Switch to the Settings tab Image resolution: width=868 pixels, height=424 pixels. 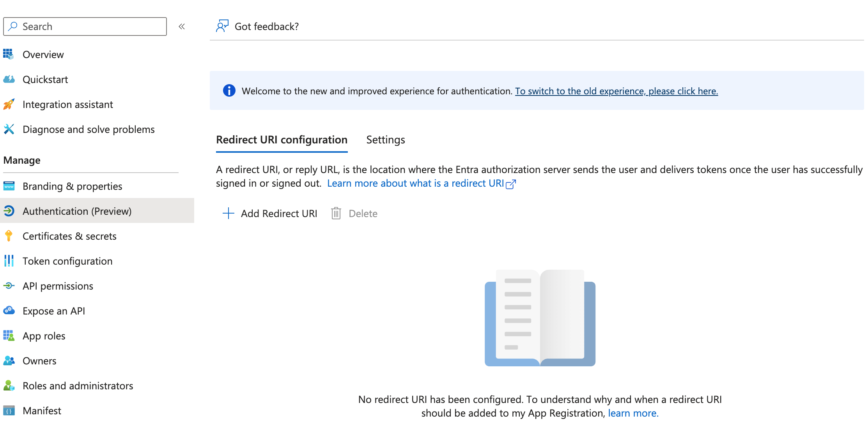click(x=386, y=140)
